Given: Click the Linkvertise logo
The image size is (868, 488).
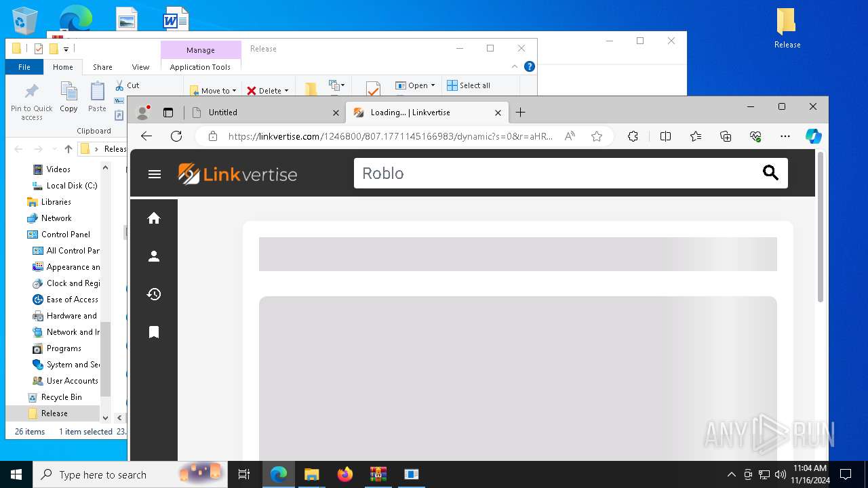Looking at the screenshot, I should tap(237, 174).
